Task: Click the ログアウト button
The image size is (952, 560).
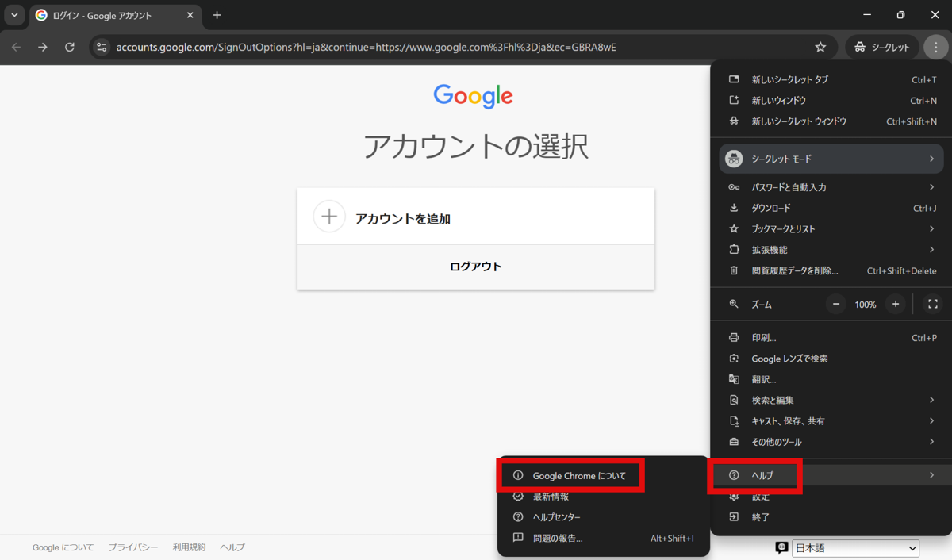Action: tap(475, 267)
